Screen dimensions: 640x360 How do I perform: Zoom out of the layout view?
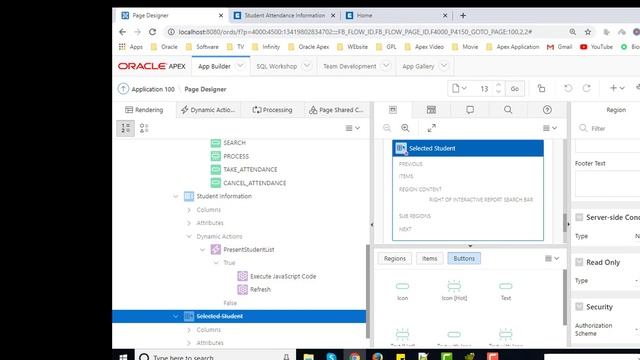click(x=387, y=128)
